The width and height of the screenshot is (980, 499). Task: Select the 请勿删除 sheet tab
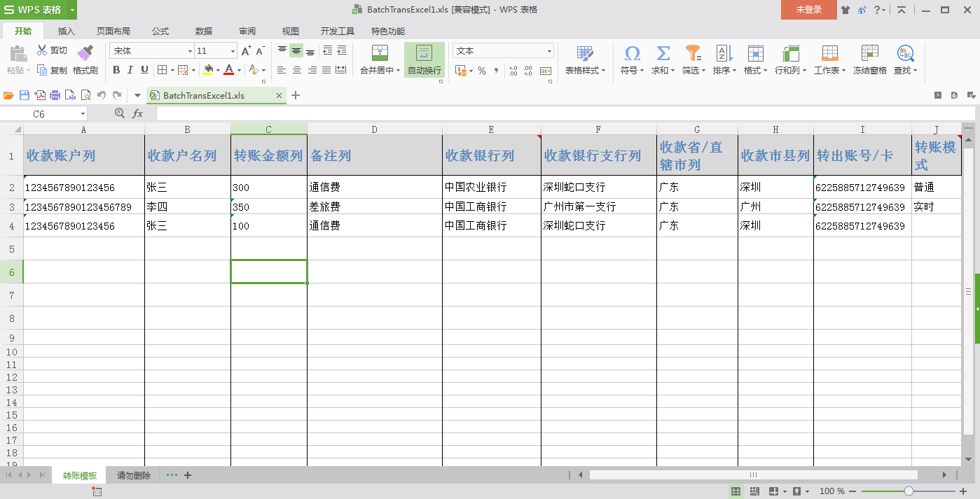pyautogui.click(x=134, y=476)
